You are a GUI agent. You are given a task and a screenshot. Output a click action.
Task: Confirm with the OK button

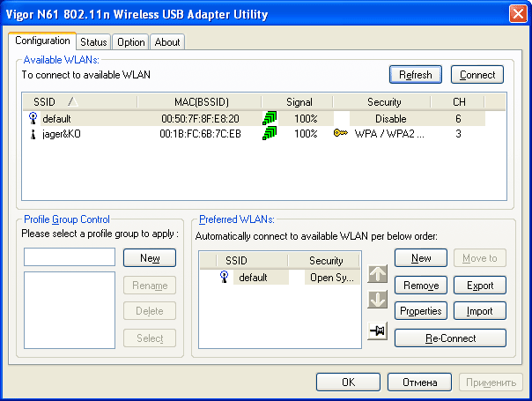click(x=348, y=382)
